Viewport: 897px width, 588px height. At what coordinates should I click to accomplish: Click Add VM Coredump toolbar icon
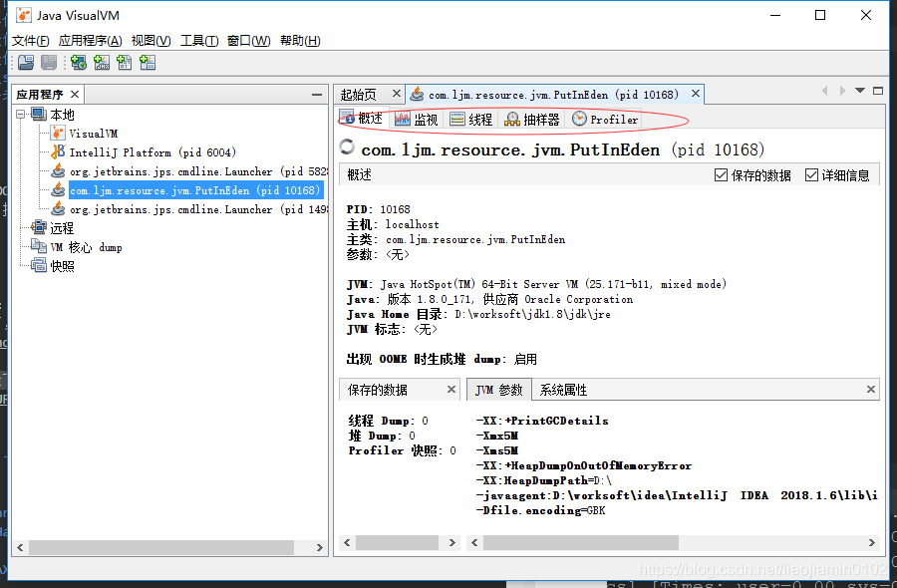(x=125, y=63)
